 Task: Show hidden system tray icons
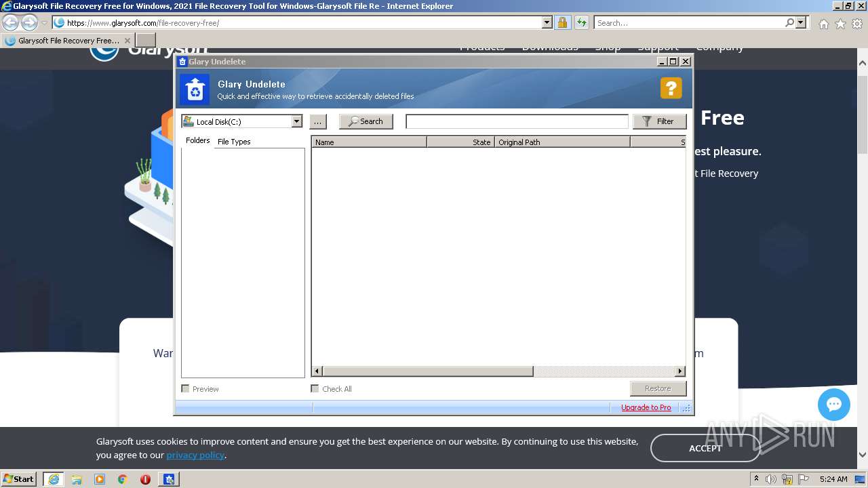757,479
